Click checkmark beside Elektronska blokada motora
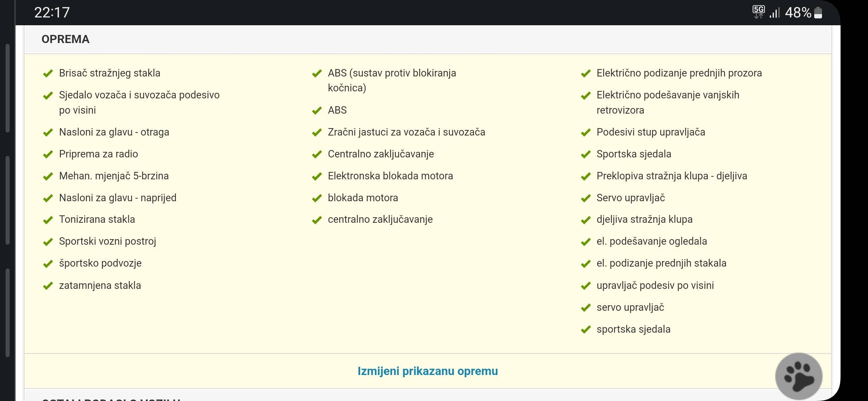Viewport: 868px width, 401px height. [x=317, y=176]
